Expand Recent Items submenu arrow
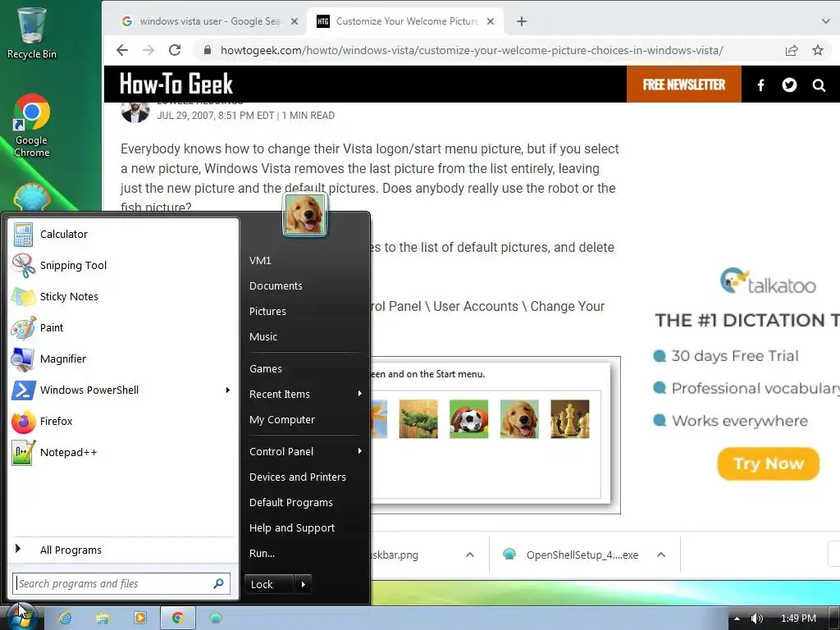Image resolution: width=840 pixels, height=630 pixels. 360,394
